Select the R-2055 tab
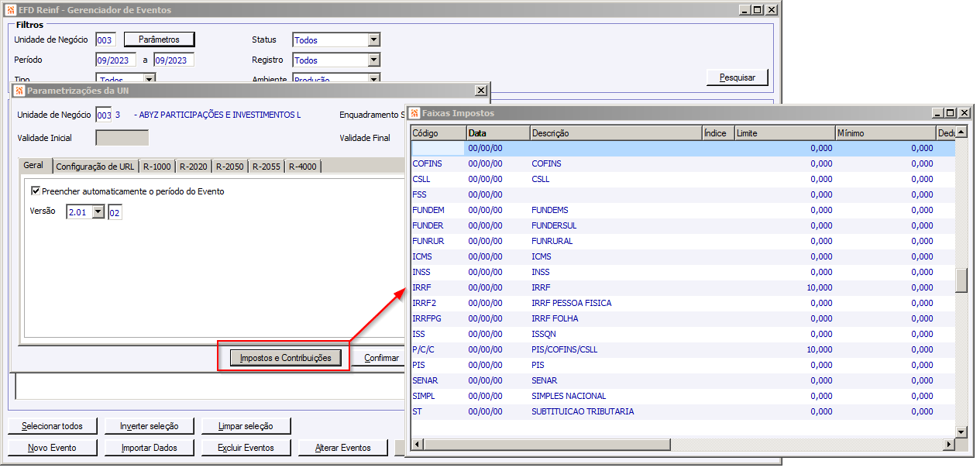This screenshot has width=980, height=471. (266, 167)
